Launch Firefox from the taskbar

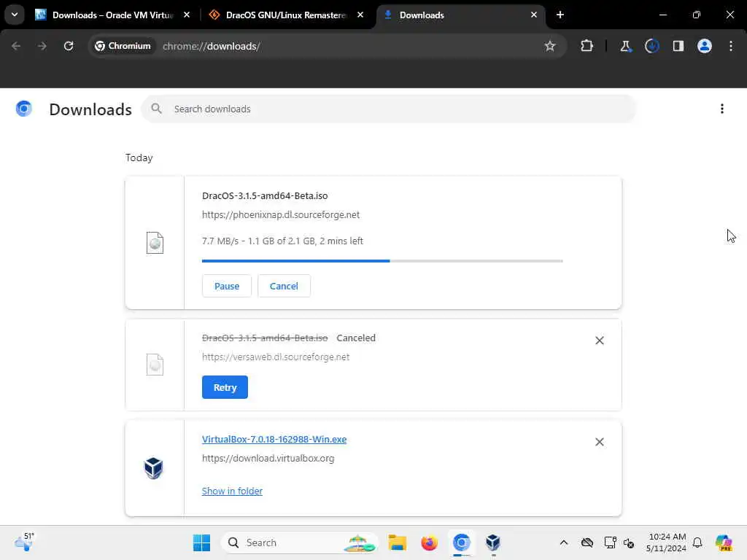pyautogui.click(x=429, y=542)
